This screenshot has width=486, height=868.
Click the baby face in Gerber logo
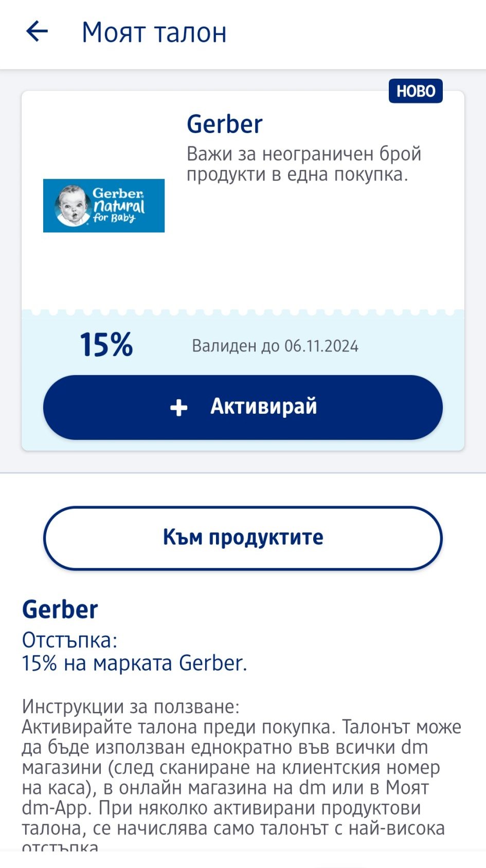point(72,206)
